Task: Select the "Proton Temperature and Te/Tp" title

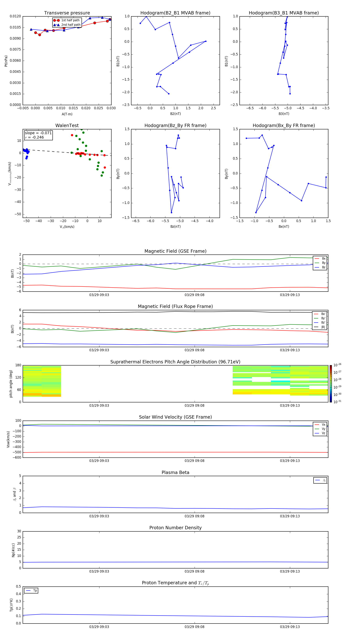Action: coord(175,583)
